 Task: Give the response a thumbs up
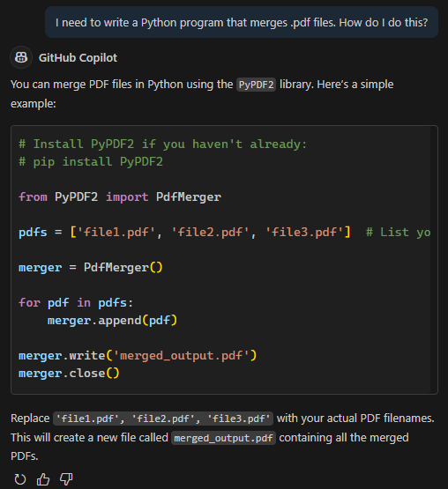tap(43, 479)
